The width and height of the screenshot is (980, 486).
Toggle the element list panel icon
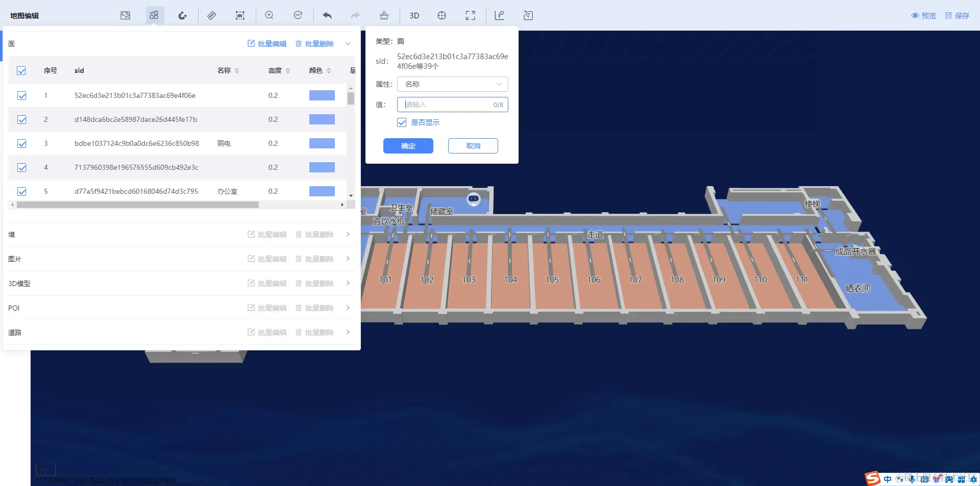[154, 15]
